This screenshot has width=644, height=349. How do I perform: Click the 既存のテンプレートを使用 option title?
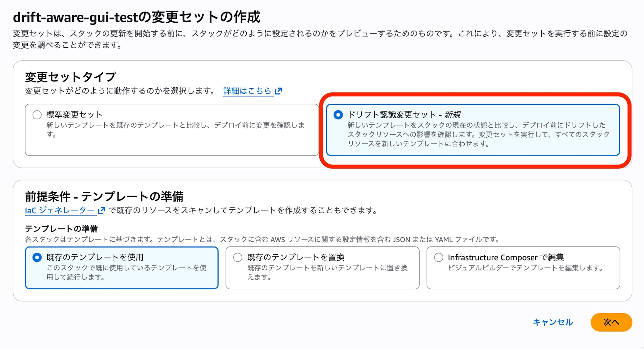click(95, 257)
